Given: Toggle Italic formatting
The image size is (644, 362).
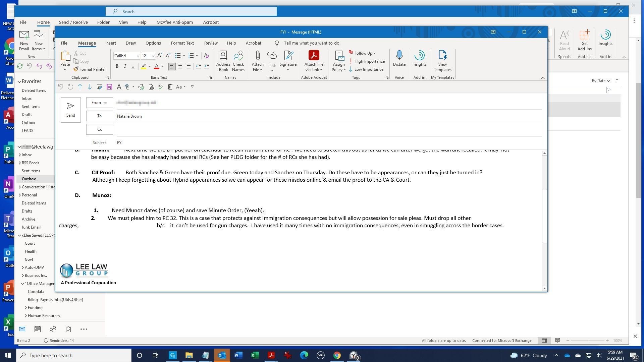Looking at the screenshot, I should pyautogui.click(x=125, y=66).
